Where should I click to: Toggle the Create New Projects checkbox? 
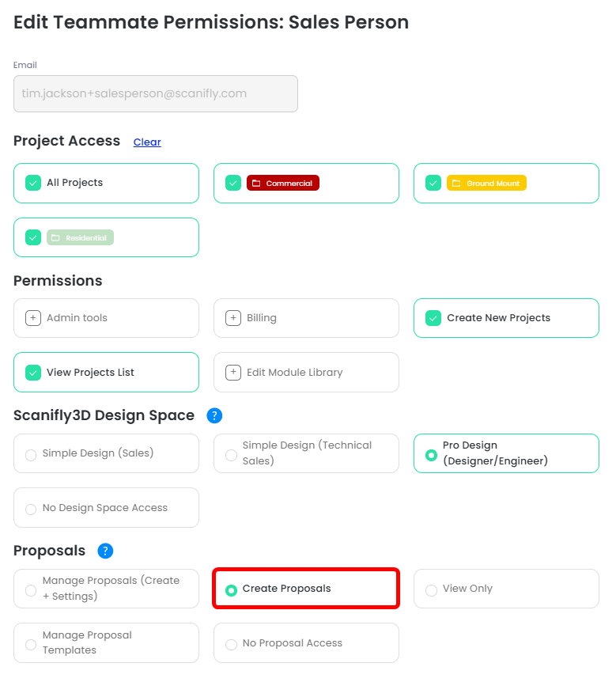[433, 318]
